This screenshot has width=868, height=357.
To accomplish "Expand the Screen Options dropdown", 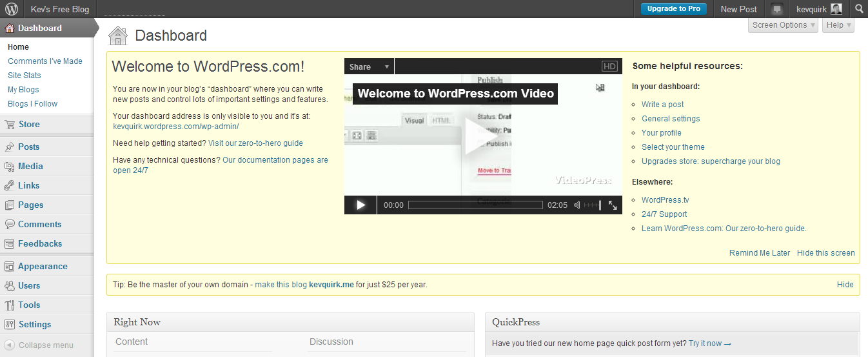I will (x=784, y=25).
